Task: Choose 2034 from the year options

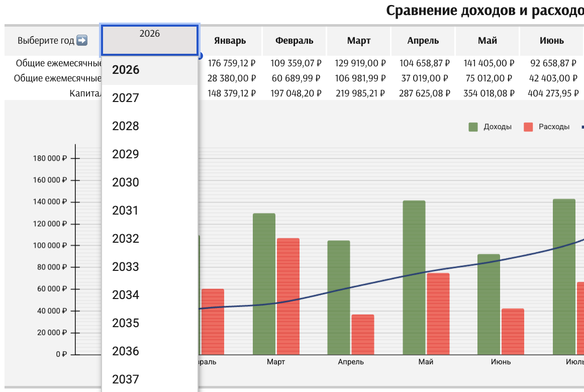Action: click(149, 295)
